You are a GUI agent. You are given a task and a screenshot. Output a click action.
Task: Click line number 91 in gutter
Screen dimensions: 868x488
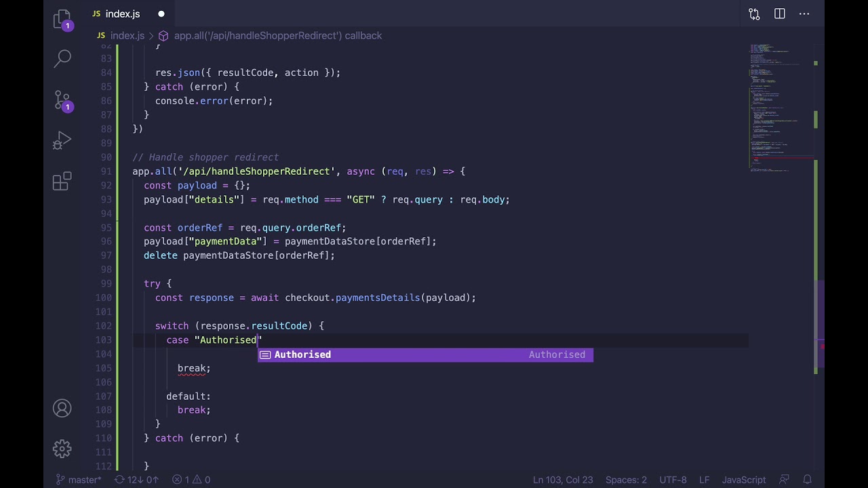pyautogui.click(x=106, y=171)
